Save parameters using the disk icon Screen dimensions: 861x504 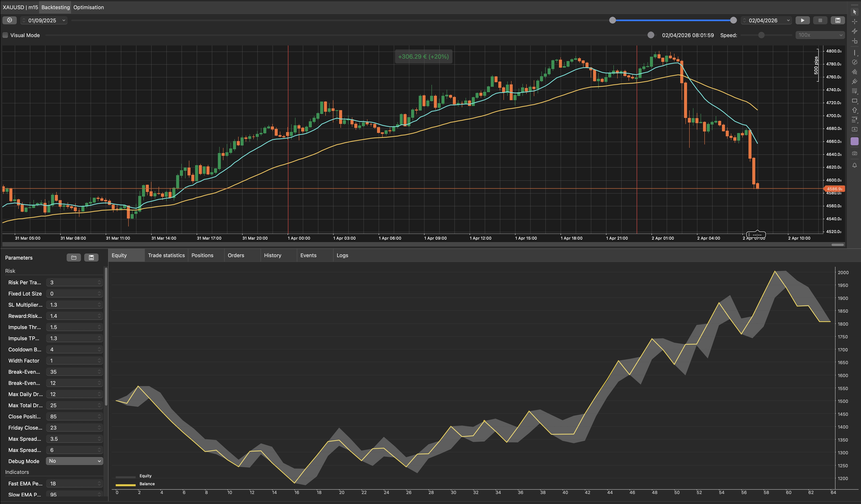pos(91,257)
